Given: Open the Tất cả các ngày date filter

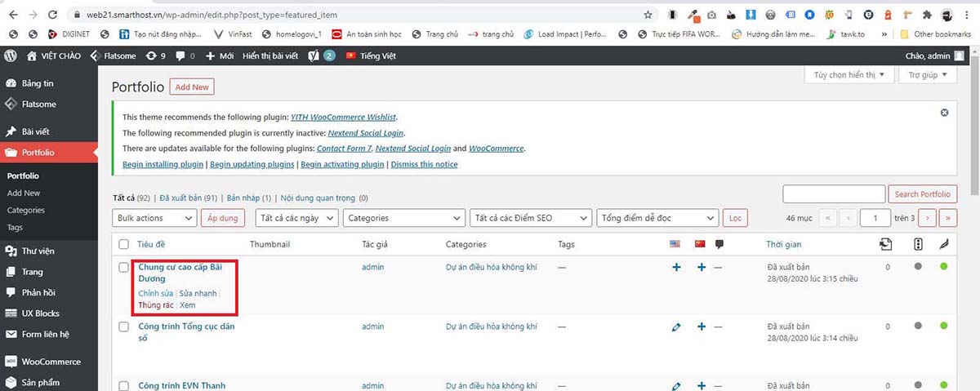Looking at the screenshot, I should [x=296, y=218].
